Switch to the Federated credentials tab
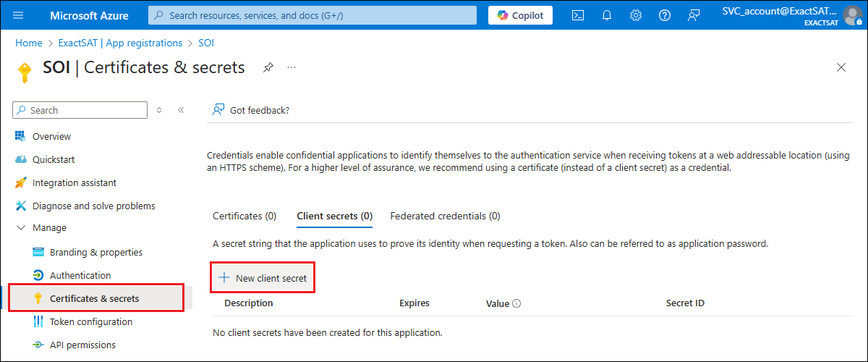Screen dimensions: 868x362 coord(445,216)
